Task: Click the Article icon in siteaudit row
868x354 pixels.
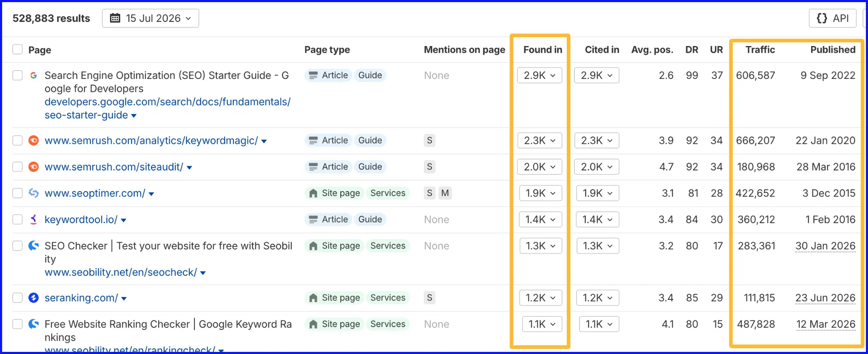Action: (313, 167)
